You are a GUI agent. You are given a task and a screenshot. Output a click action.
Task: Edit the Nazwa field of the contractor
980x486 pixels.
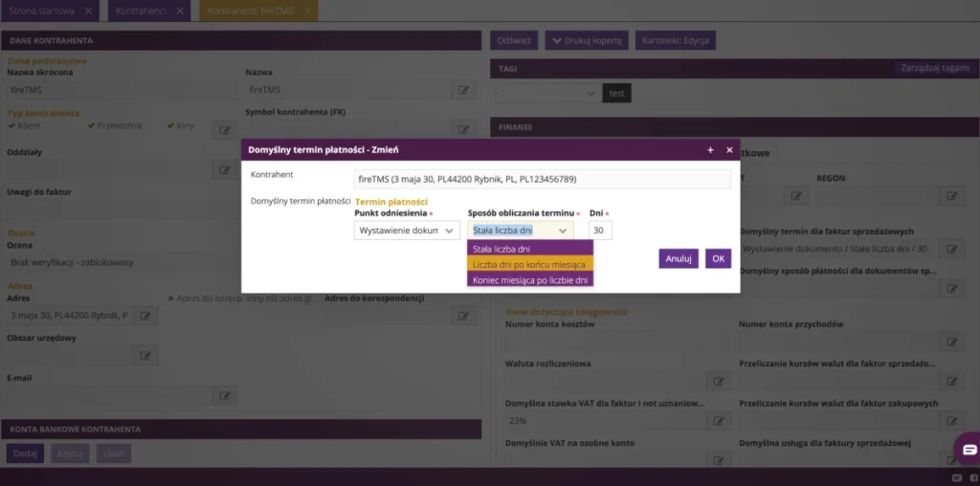tap(463, 90)
